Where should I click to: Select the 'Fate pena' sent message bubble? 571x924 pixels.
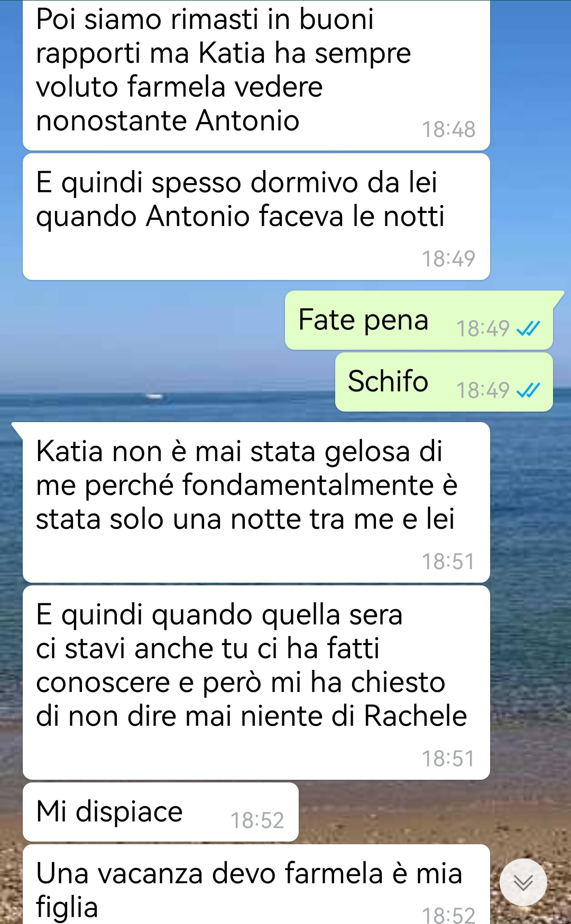(x=419, y=320)
